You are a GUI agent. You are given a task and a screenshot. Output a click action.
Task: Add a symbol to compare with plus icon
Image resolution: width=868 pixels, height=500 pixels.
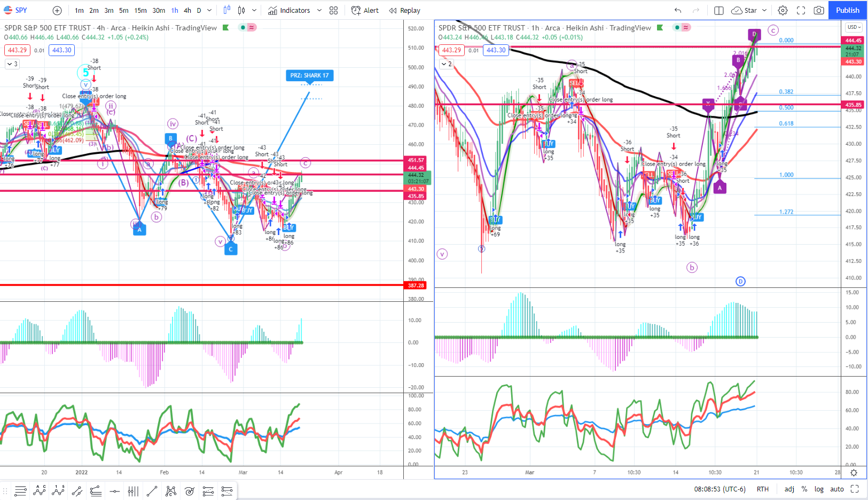[57, 10]
